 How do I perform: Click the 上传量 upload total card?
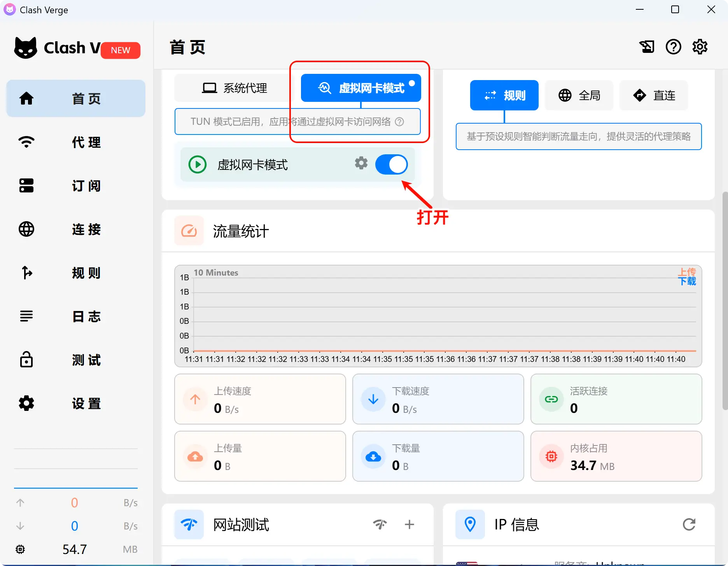[260, 456]
